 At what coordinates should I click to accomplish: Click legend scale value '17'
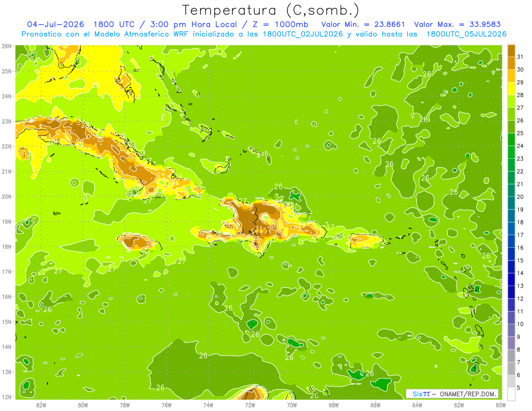520,235
